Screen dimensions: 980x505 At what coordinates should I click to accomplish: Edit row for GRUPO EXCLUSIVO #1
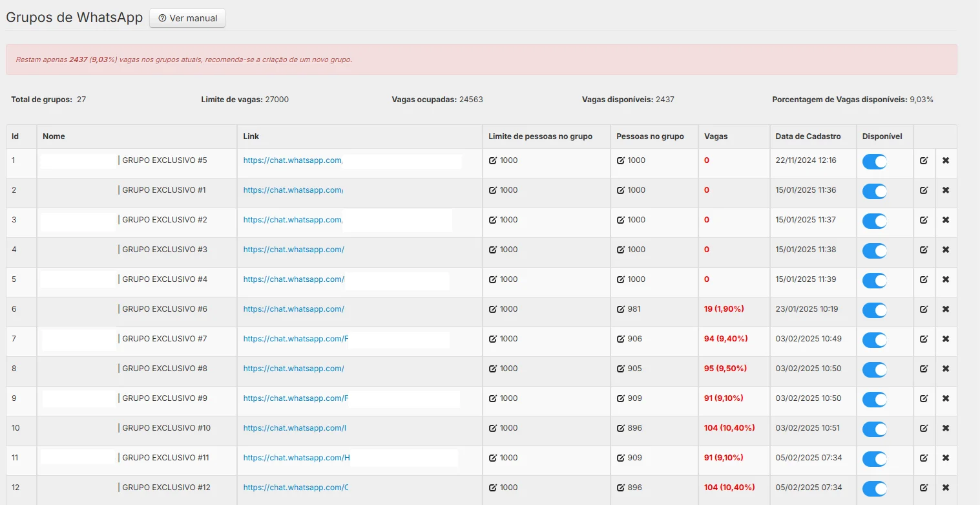(924, 190)
